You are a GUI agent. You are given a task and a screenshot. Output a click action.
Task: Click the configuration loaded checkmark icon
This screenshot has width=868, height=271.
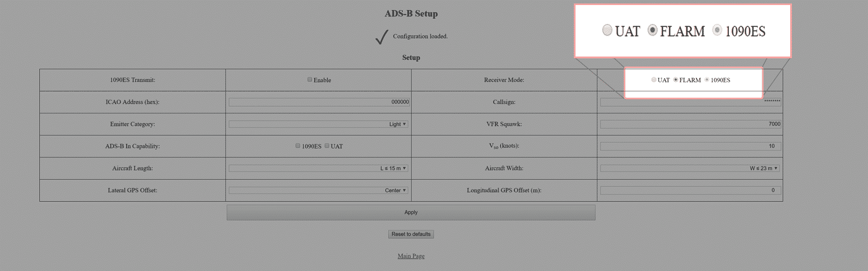[x=382, y=37]
